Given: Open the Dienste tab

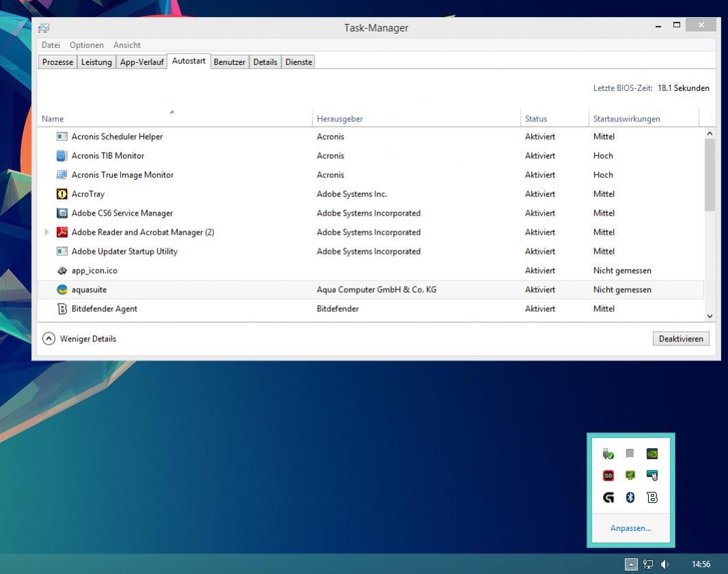Looking at the screenshot, I should pyautogui.click(x=299, y=62).
